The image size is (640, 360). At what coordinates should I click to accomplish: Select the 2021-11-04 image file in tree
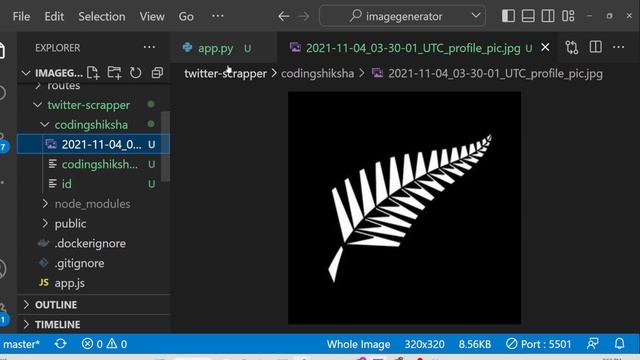pyautogui.click(x=93, y=144)
